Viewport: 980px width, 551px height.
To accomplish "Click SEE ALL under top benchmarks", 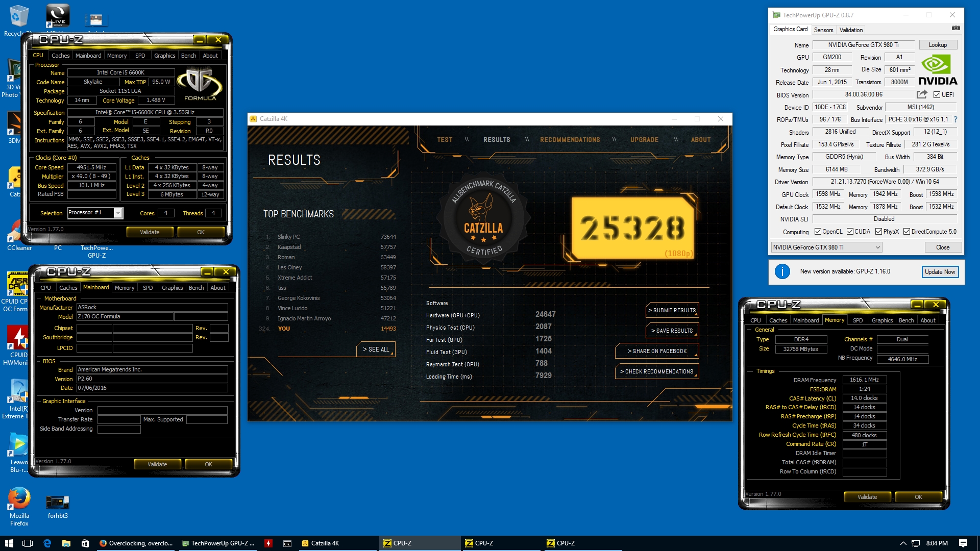I will [x=376, y=349].
